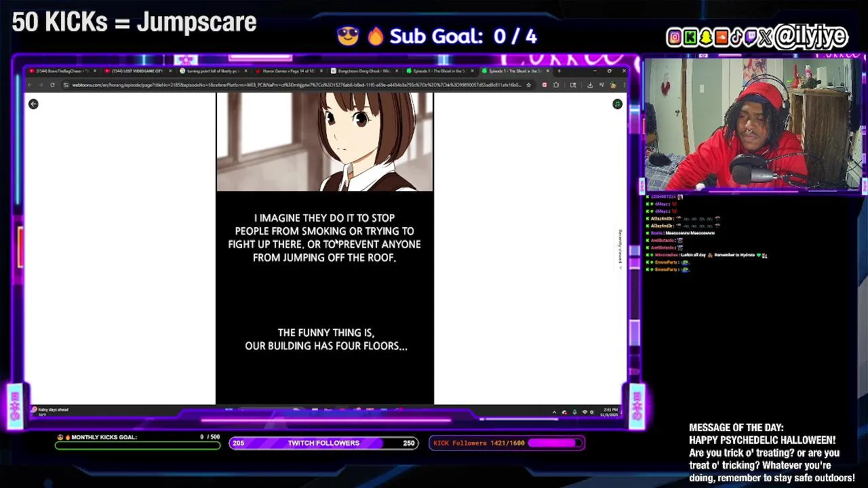Open the Bongcheon-Dong Ghost Wiki tab
The height and width of the screenshot is (488, 868).
(363, 70)
